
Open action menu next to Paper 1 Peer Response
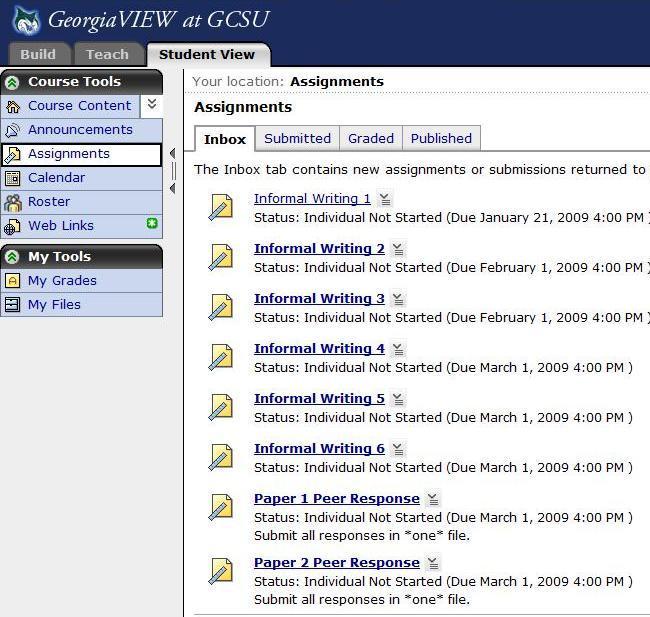(433, 499)
